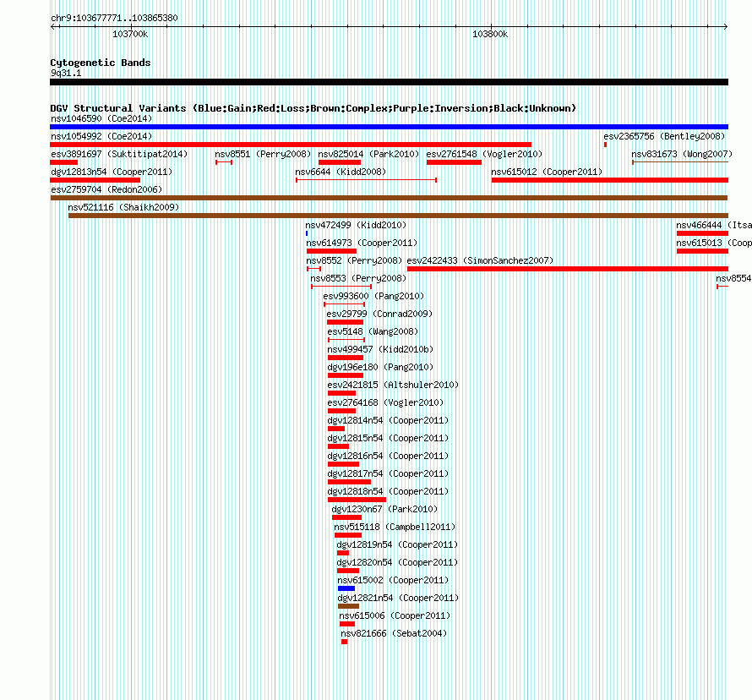Click the 103800k ruler label
752x700 pixels.
490,34
